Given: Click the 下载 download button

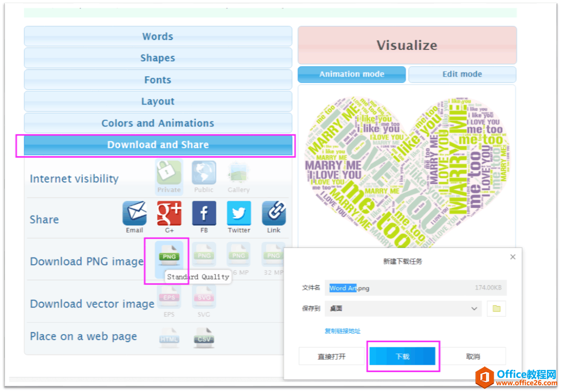Looking at the screenshot, I should tap(402, 356).
